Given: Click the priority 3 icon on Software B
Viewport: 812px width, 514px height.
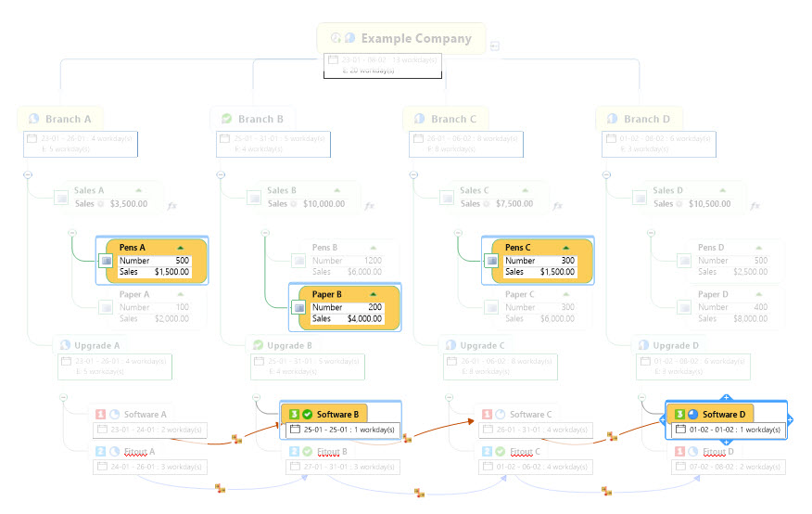Looking at the screenshot, I should pyautogui.click(x=295, y=414).
